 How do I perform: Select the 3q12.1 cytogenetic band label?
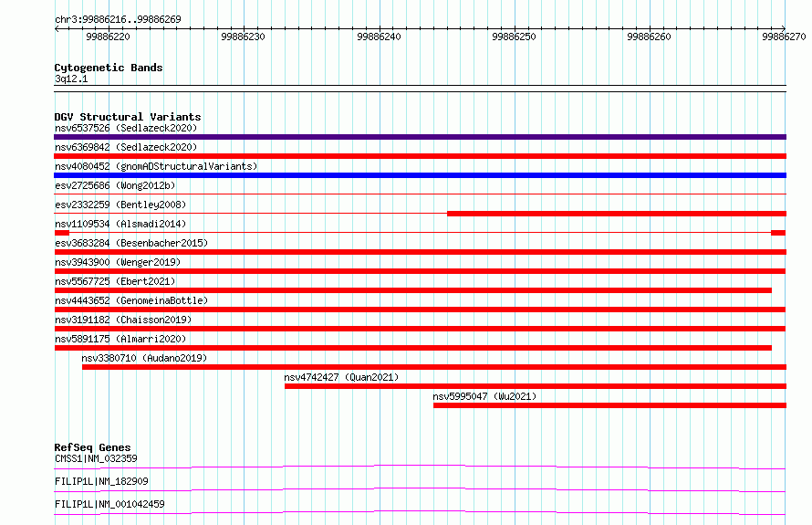click(x=71, y=79)
